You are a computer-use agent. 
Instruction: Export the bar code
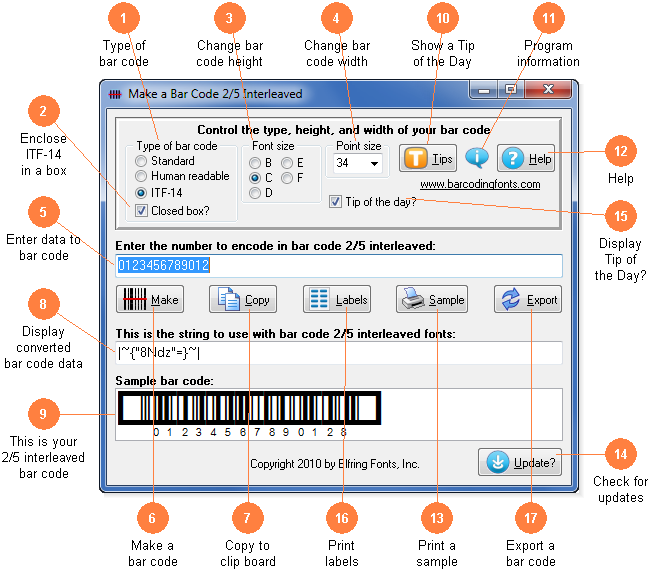pos(528,299)
